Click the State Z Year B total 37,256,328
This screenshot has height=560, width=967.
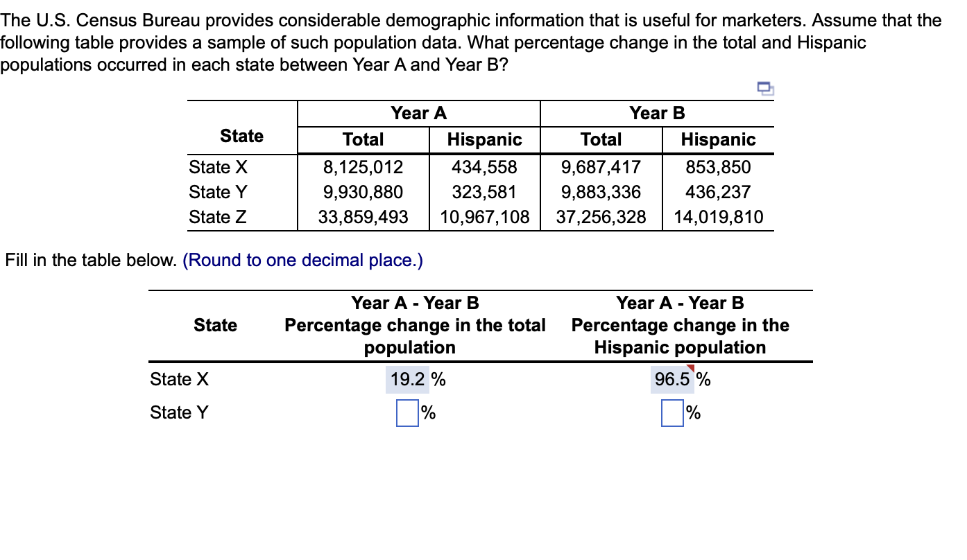[x=601, y=217]
